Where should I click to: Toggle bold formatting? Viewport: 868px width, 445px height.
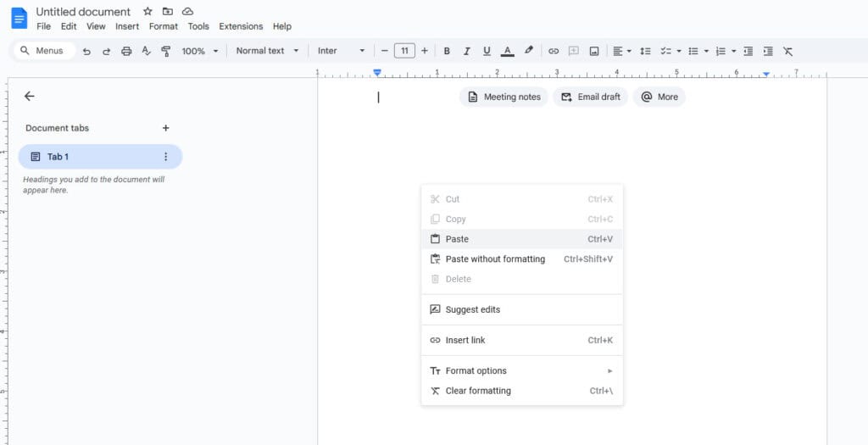[x=447, y=51]
